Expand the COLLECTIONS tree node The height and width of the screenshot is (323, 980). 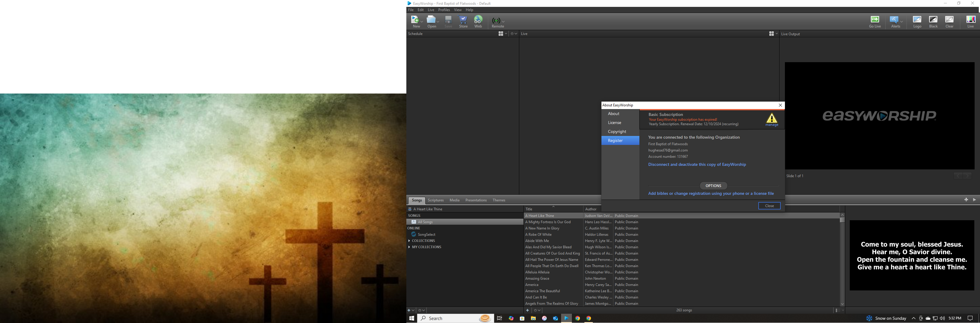(409, 241)
